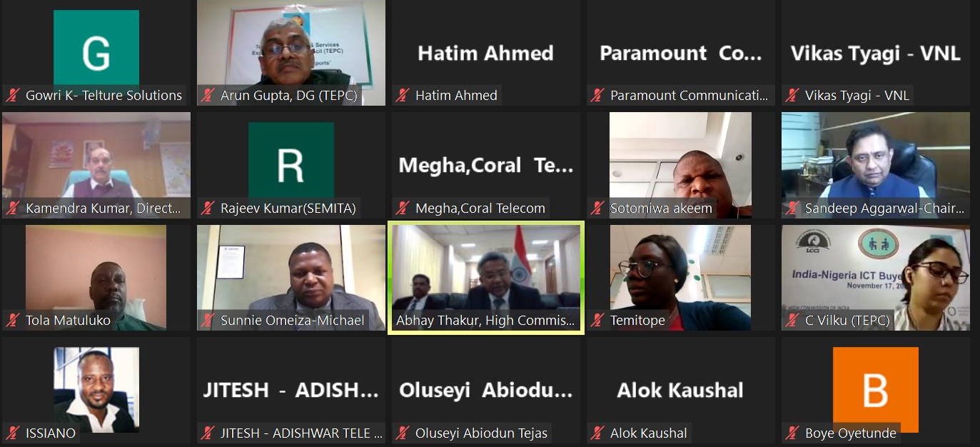The width and height of the screenshot is (980, 447).
Task: Select Tola Matuluko video tile
Action: pyautogui.click(x=96, y=277)
